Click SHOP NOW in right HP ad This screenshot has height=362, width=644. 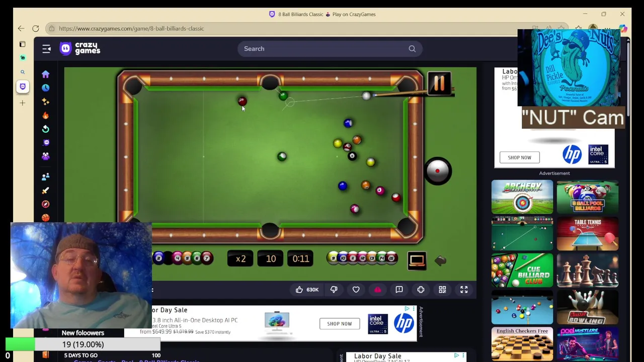519,157
